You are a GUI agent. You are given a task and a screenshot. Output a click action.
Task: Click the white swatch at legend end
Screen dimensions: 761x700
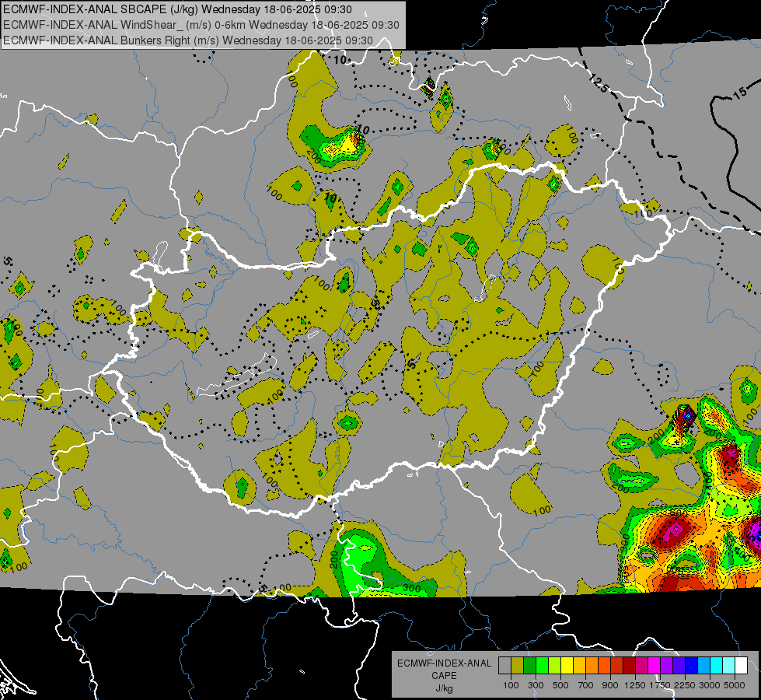click(741, 666)
